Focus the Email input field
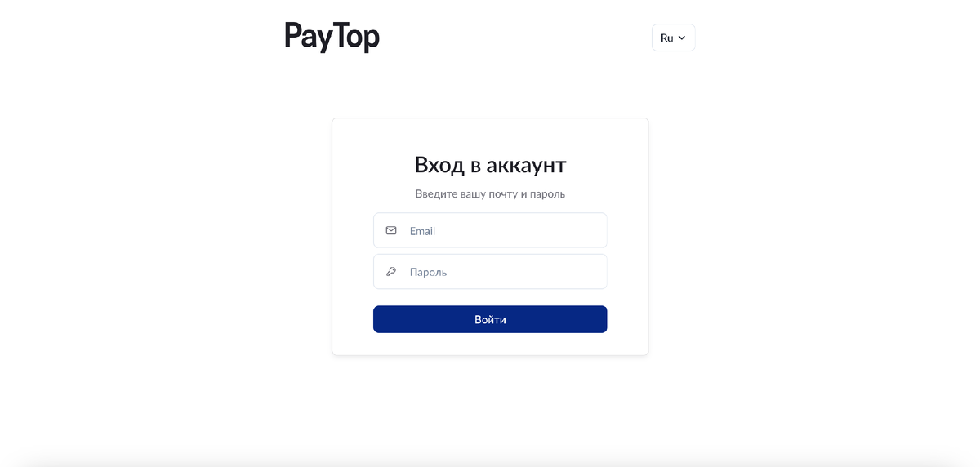This screenshot has width=980, height=467. 490,230
